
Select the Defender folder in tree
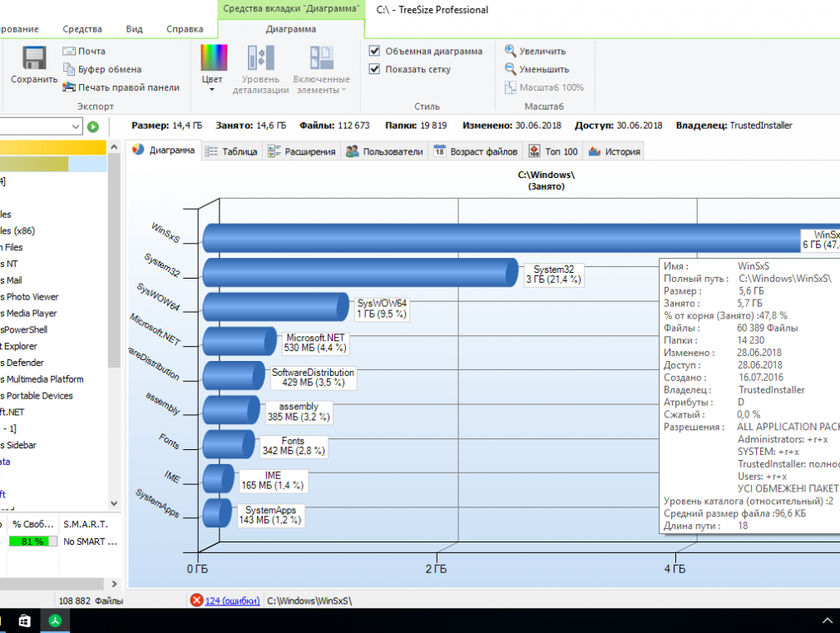(x=22, y=363)
